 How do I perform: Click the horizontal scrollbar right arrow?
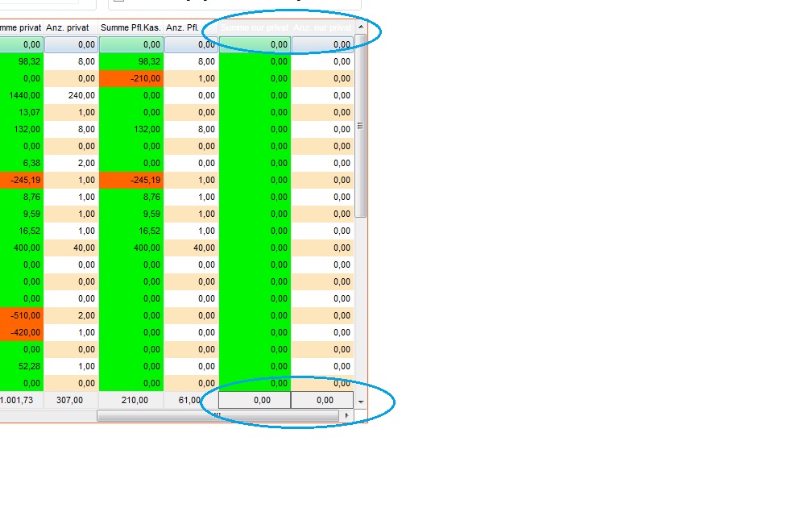347,415
